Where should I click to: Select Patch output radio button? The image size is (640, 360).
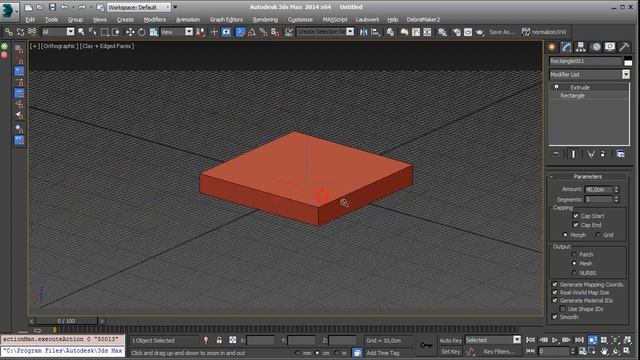pos(574,254)
